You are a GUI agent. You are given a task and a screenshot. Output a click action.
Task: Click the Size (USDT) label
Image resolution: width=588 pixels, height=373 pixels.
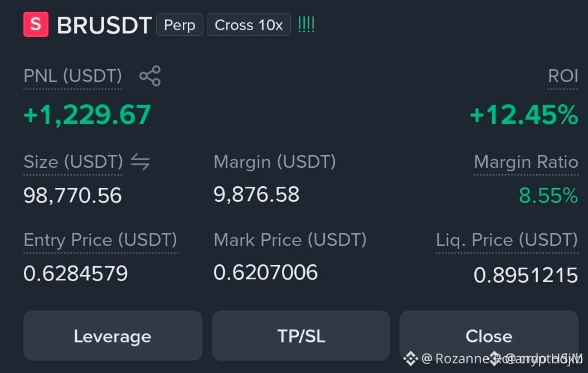click(x=73, y=162)
